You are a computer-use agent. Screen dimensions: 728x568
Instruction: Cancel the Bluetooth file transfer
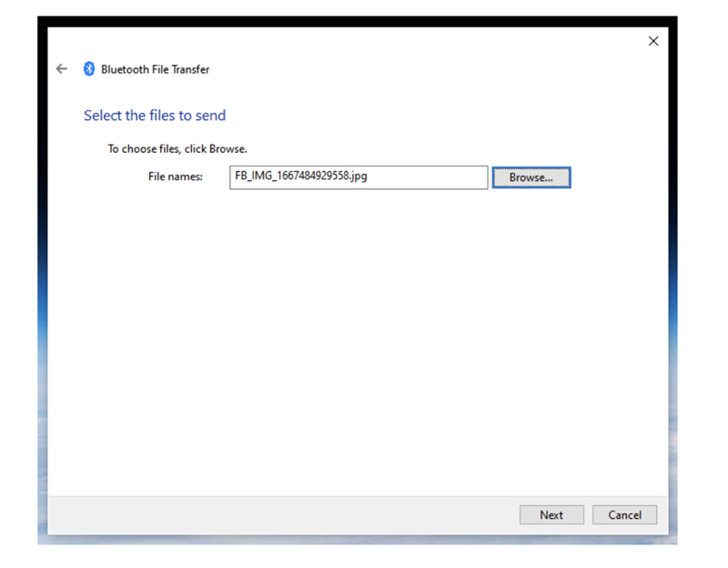624,515
